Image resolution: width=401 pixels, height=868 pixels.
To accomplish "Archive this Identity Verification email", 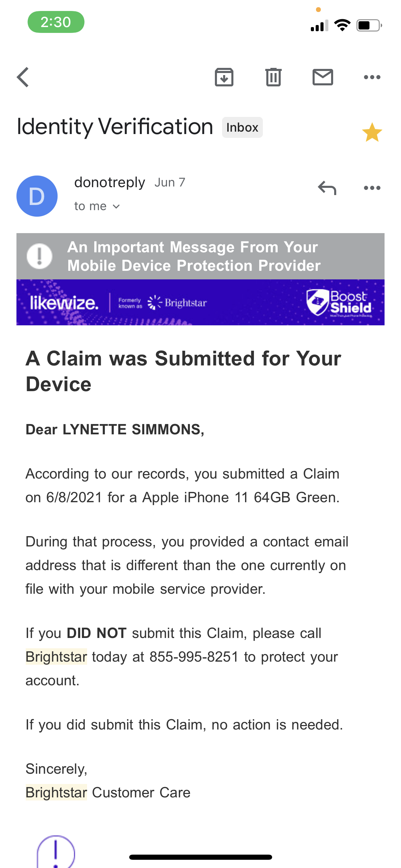I will click(224, 77).
